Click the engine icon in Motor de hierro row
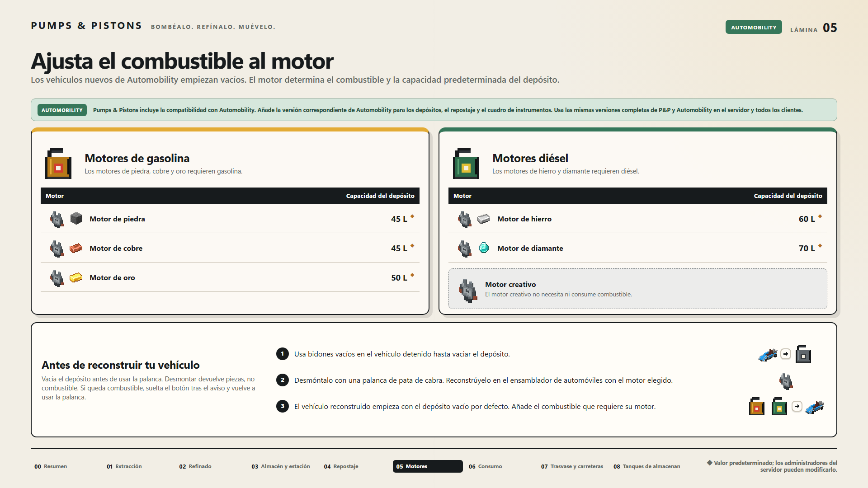The width and height of the screenshot is (868, 488). point(465,219)
